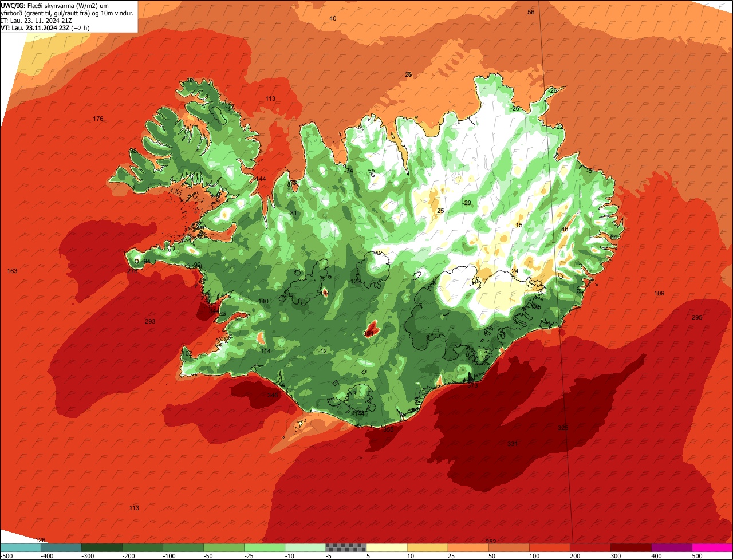Select the red-orange 100 to 200 legend swatch
This screenshot has height=560, width=733.
tap(549, 548)
